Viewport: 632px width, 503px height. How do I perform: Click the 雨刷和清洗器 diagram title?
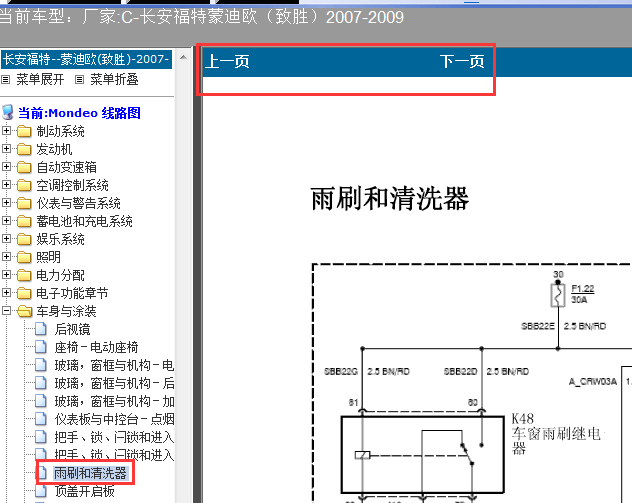click(390, 199)
